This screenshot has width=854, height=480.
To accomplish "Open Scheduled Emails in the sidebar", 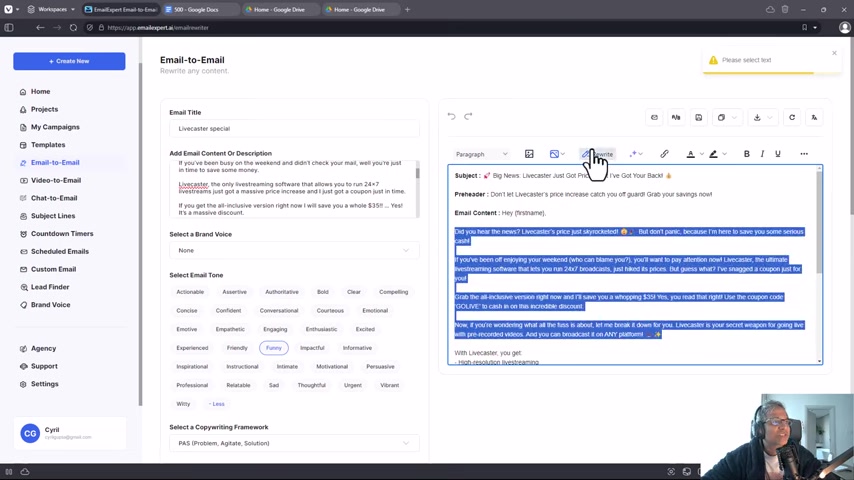I will pos(60,251).
